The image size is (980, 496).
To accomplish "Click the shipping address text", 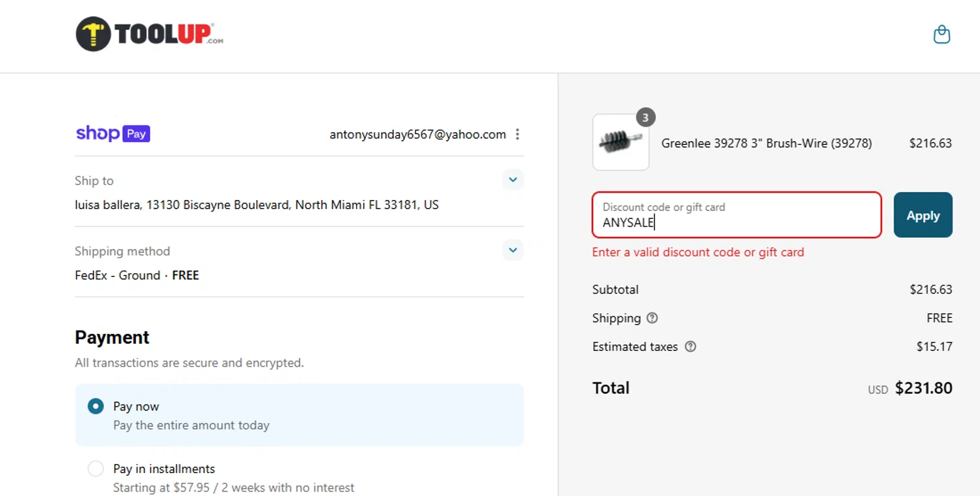I will (x=257, y=205).
